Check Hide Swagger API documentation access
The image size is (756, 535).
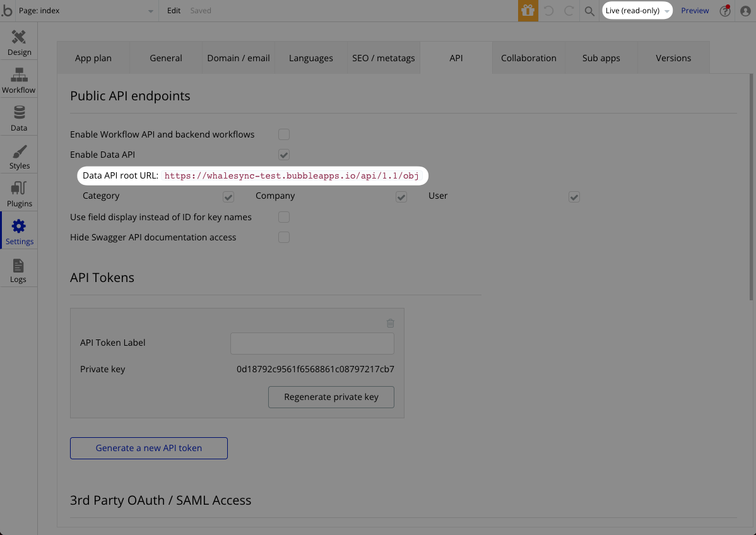(x=284, y=237)
